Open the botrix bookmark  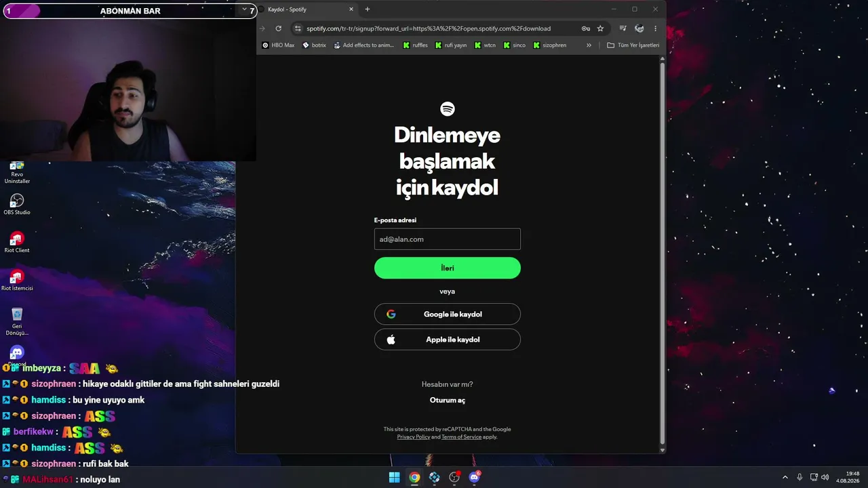(x=315, y=45)
